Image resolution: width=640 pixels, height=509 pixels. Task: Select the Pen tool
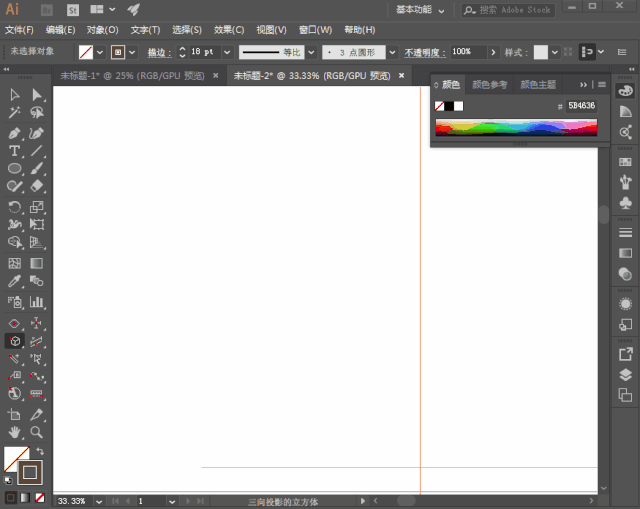click(15, 133)
